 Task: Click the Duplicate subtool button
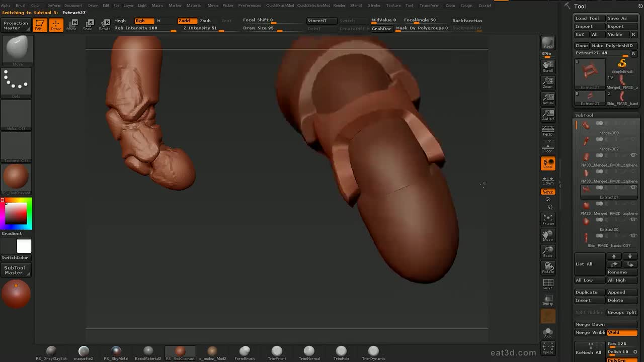(589, 292)
